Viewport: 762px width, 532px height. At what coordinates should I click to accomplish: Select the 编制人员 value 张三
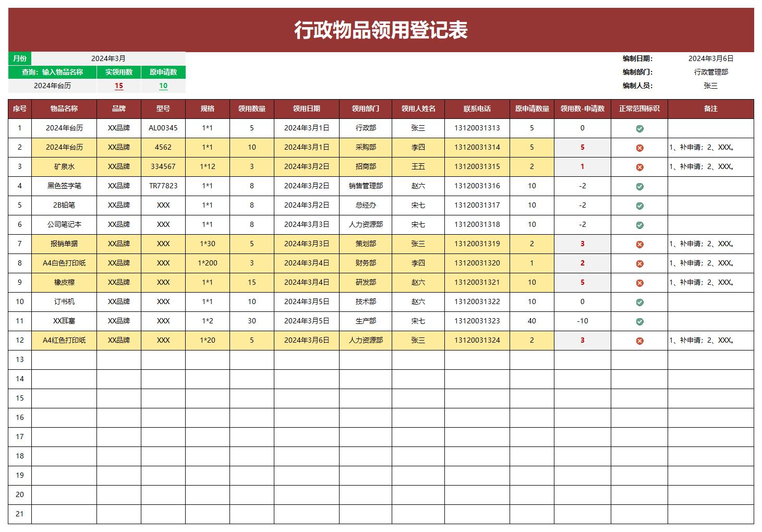pyautogui.click(x=711, y=86)
